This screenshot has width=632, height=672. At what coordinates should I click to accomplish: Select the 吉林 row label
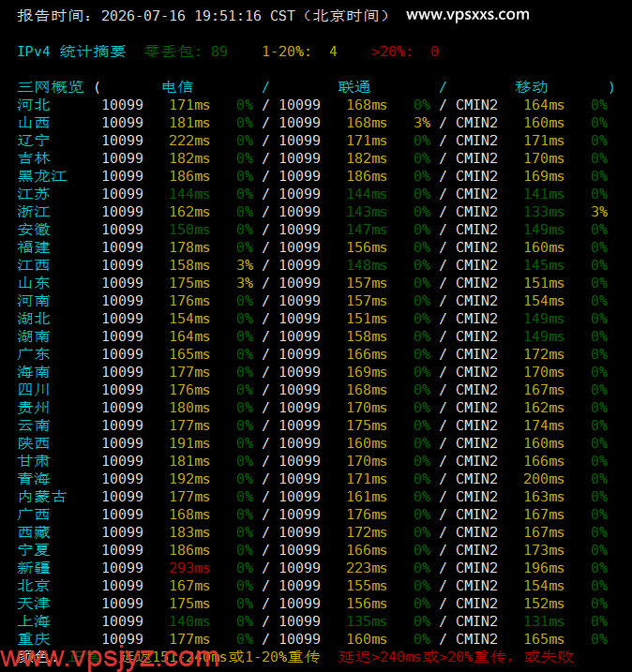[x=34, y=158]
